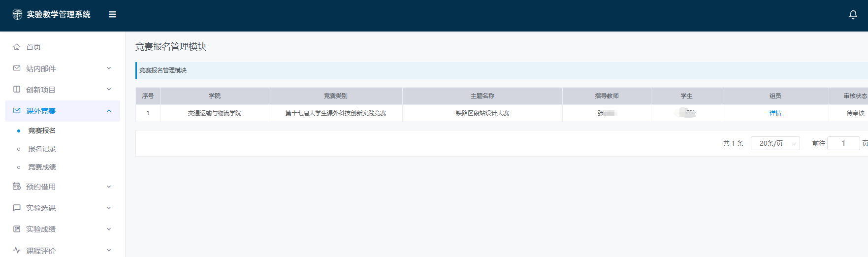This screenshot has width=868, height=257.
Task: Select 竞赛报名 in the sidebar
Action: click(x=42, y=130)
